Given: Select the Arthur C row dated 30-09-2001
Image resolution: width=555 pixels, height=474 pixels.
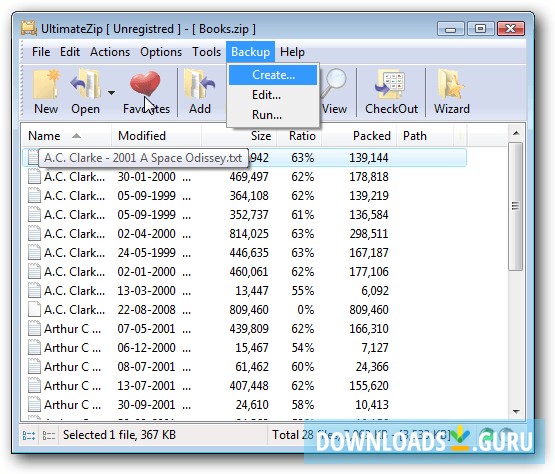Looking at the screenshot, I should (x=244, y=405).
